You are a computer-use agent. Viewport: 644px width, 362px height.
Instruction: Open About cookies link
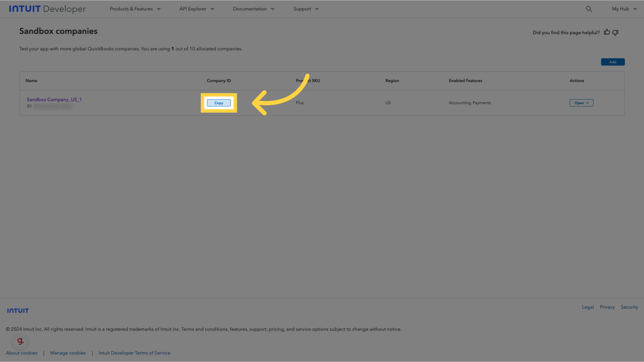21,353
